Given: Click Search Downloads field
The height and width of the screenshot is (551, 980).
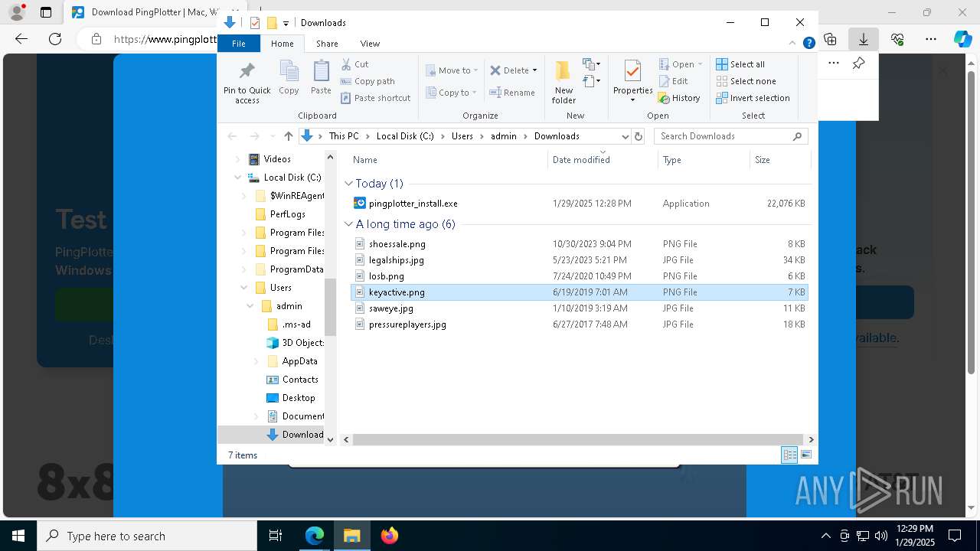Looking at the screenshot, I should (x=730, y=136).
